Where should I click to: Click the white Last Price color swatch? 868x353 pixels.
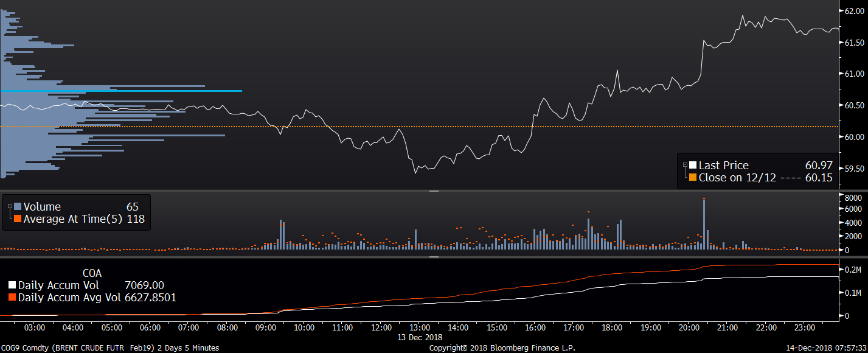[692, 165]
